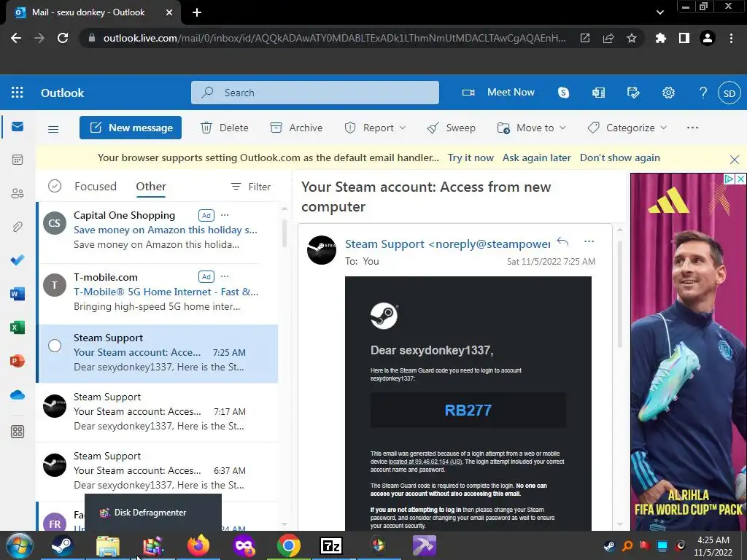Open People contacts in the sidebar
Image resolution: width=747 pixels, height=560 pixels.
(18, 193)
